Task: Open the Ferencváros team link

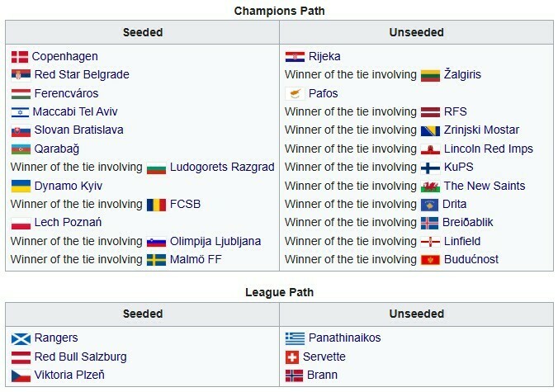Action: (66, 93)
